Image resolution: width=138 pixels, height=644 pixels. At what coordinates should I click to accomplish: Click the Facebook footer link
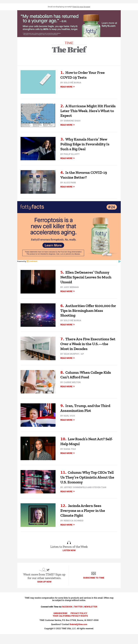point(67,607)
